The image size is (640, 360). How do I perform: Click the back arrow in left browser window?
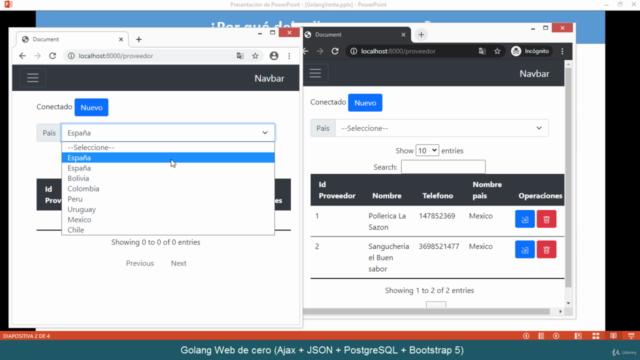pyautogui.click(x=22, y=56)
